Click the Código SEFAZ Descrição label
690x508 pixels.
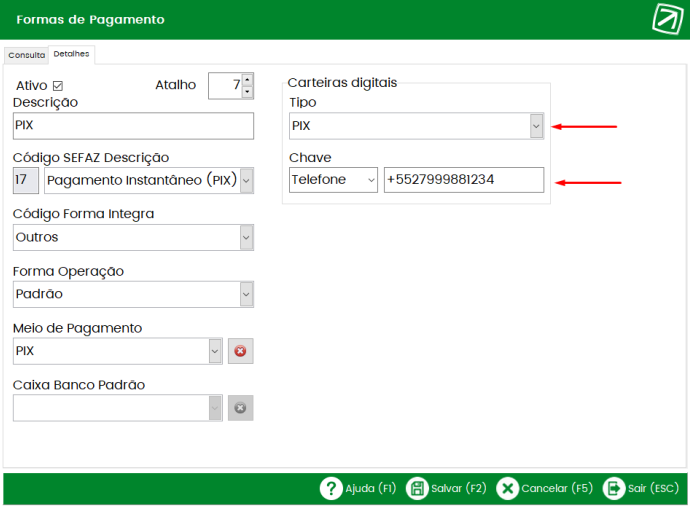[x=91, y=158]
